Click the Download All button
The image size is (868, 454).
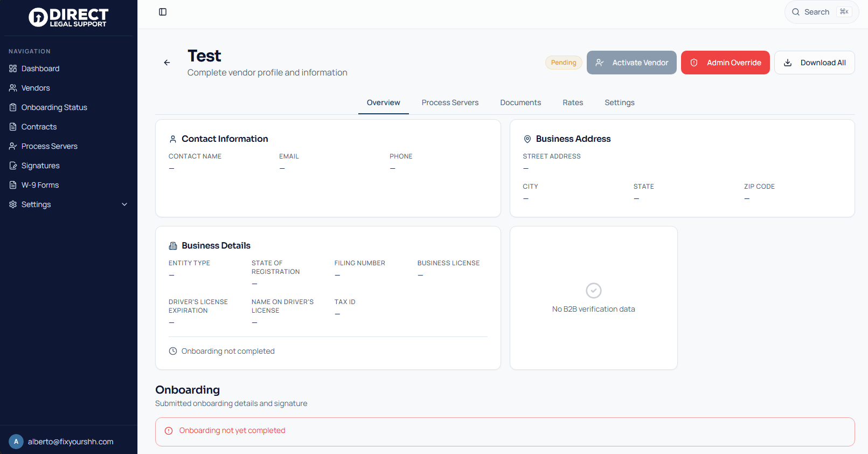[815, 63]
